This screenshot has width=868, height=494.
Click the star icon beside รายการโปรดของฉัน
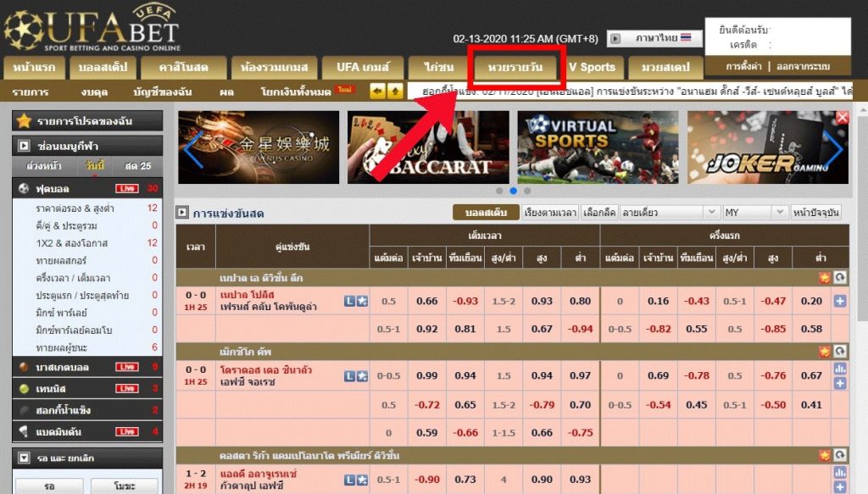(x=24, y=120)
